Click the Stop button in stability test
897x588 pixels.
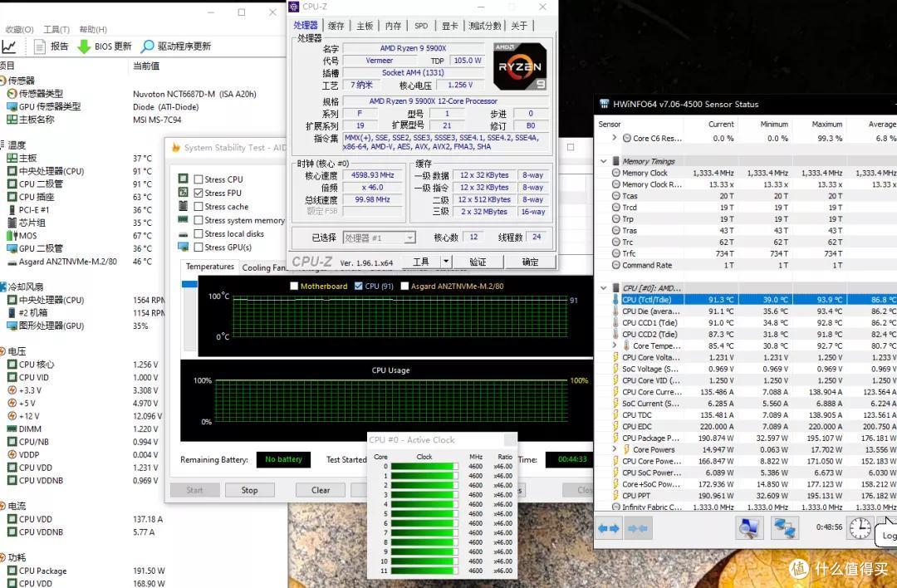(249, 490)
